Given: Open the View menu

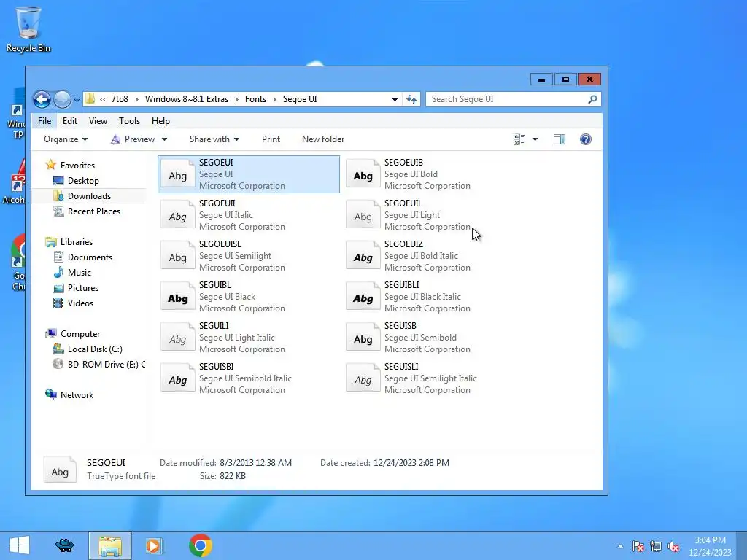Looking at the screenshot, I should click(98, 121).
